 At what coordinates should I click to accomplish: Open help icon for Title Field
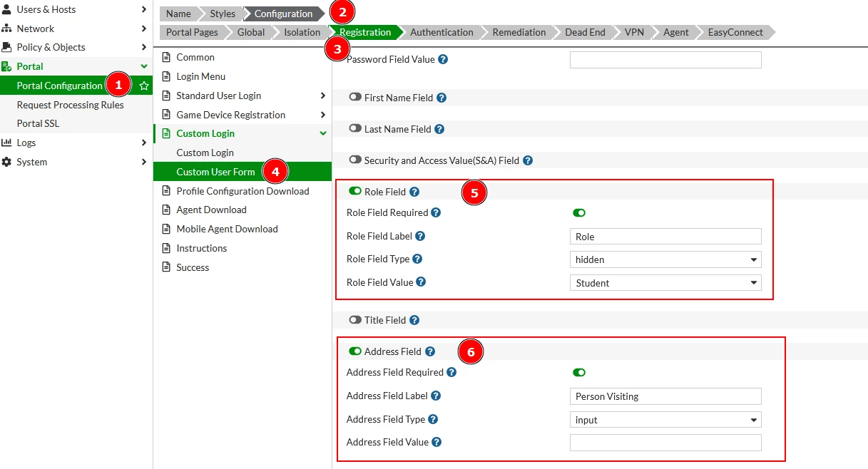[414, 320]
